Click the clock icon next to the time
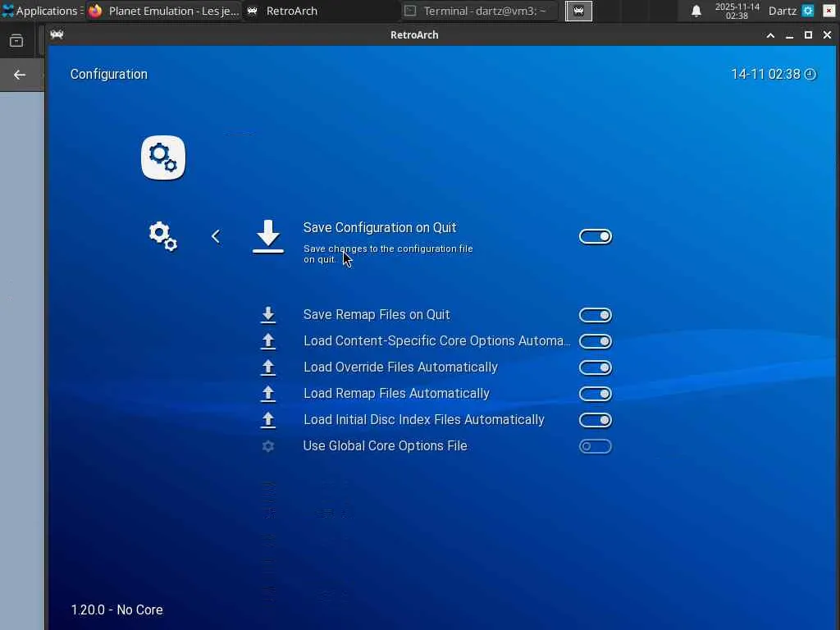 click(810, 75)
